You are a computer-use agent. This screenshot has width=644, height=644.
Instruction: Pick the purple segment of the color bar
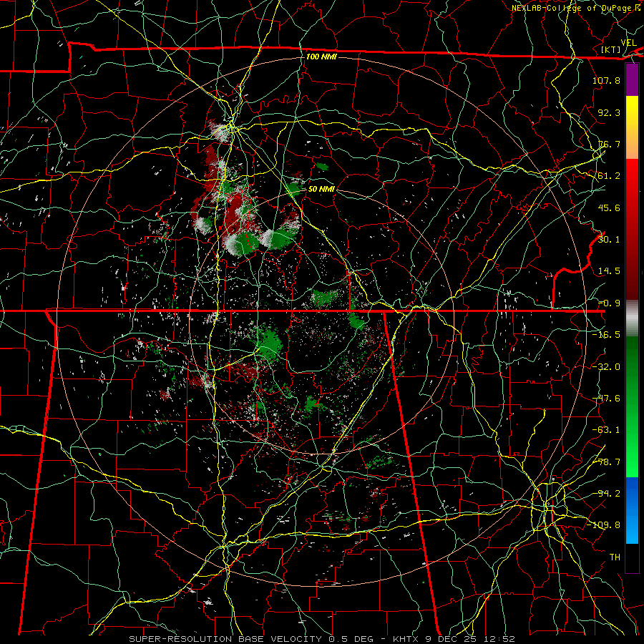(x=632, y=79)
